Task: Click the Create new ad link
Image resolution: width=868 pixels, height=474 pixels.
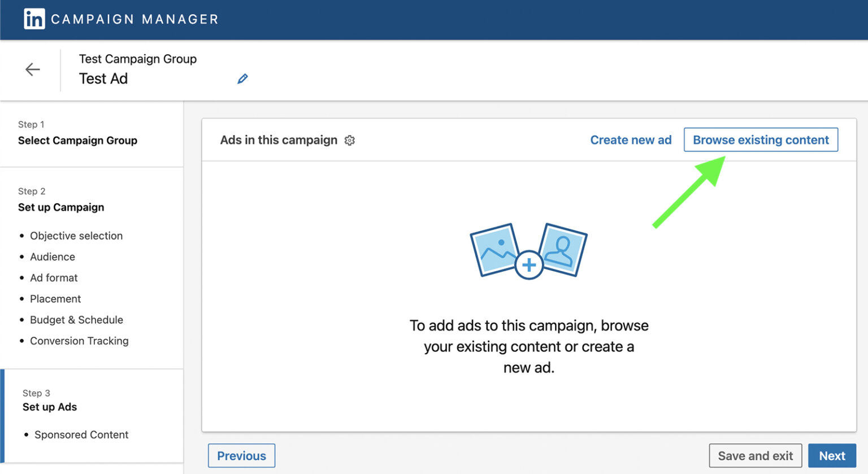Action: click(631, 140)
